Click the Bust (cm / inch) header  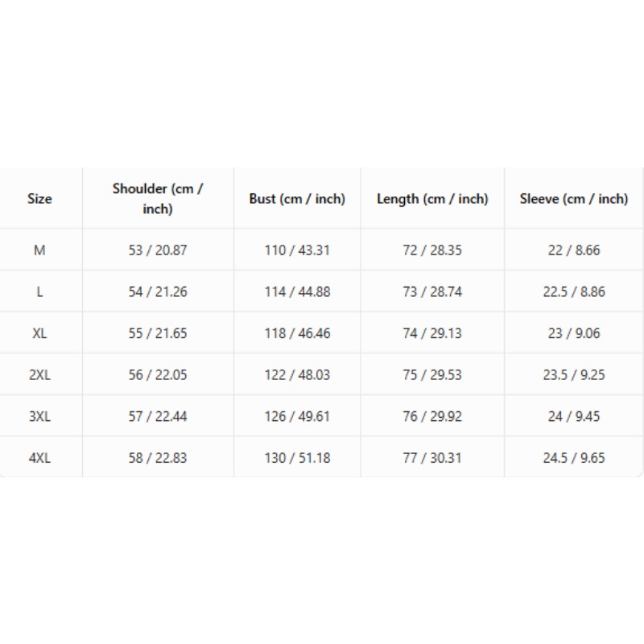point(297,199)
